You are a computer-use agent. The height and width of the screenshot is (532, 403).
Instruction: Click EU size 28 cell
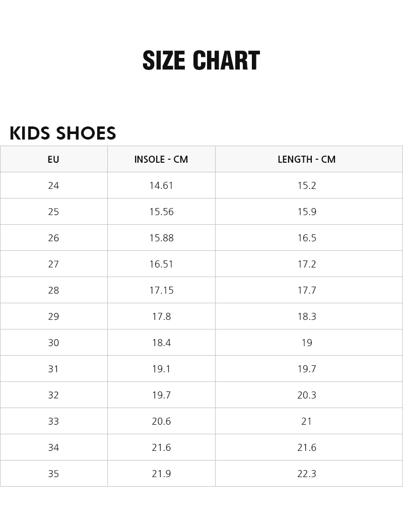coord(53,290)
